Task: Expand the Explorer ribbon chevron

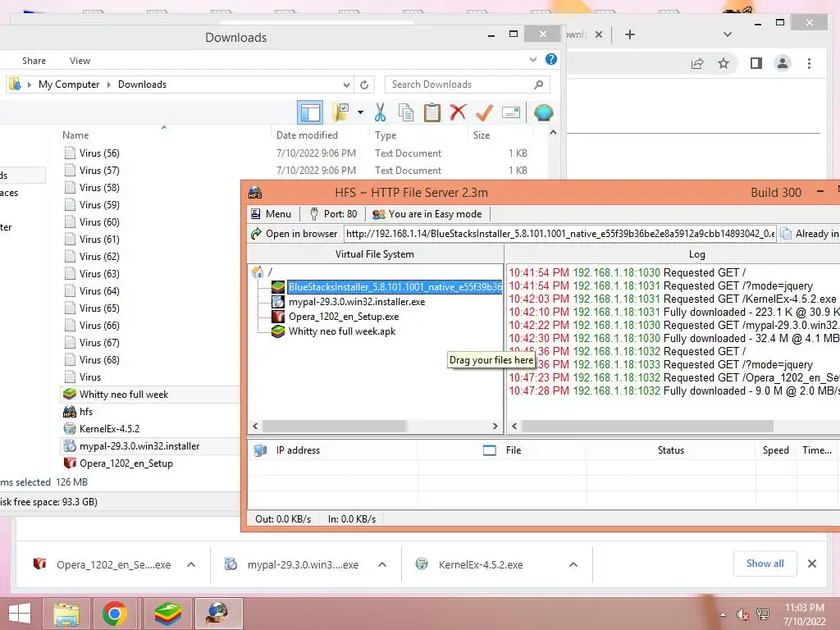Action: tap(533, 59)
